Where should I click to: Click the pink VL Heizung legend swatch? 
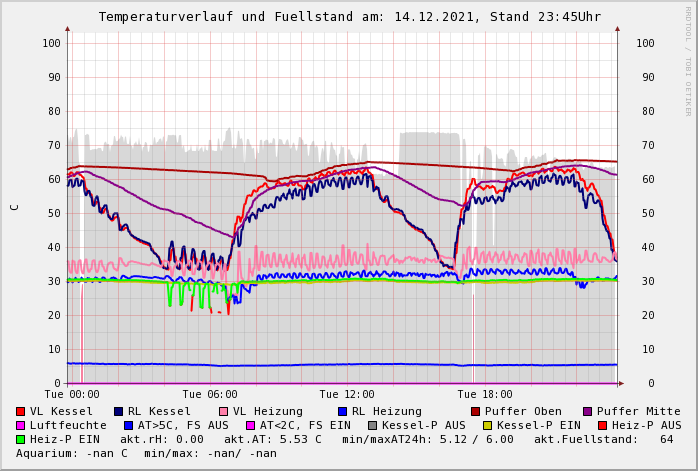click(x=223, y=412)
